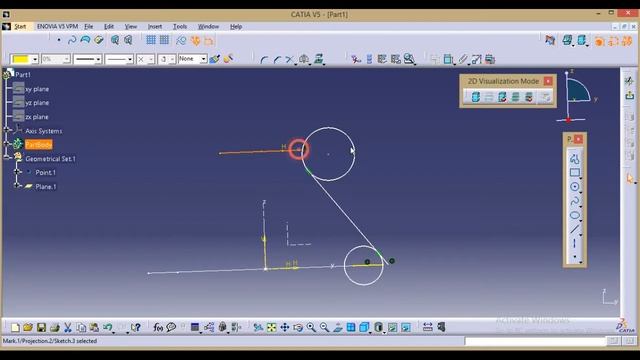Click the What's This help icon
640x360 pixels.
[136, 327]
